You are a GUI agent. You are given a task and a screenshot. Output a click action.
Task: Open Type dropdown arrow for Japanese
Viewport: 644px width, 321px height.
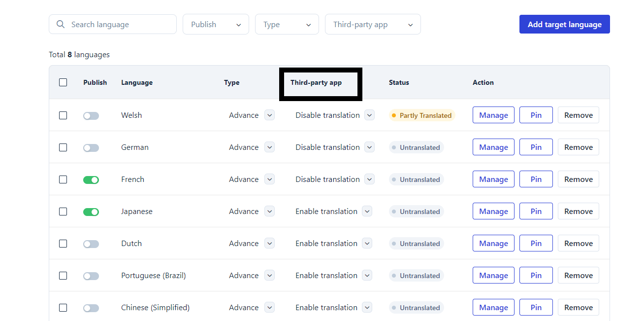point(269,211)
